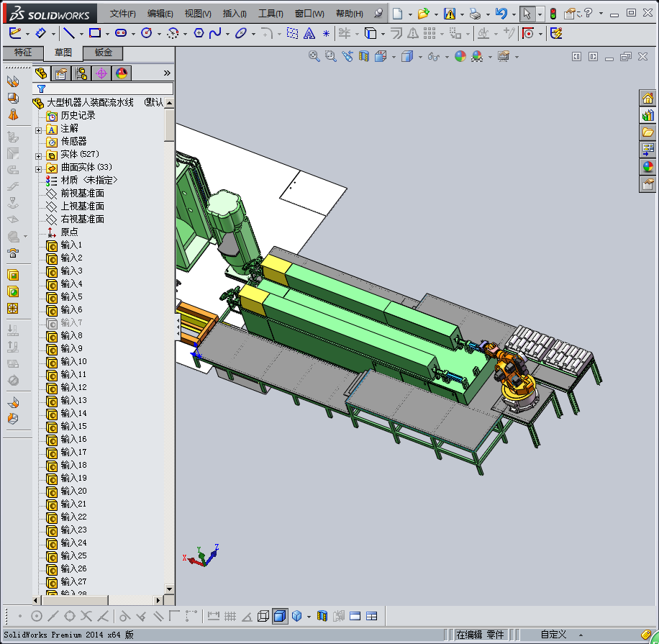The image size is (659, 644).
Task: Open the SolidWorks Resources home icon
Action: coord(647,99)
